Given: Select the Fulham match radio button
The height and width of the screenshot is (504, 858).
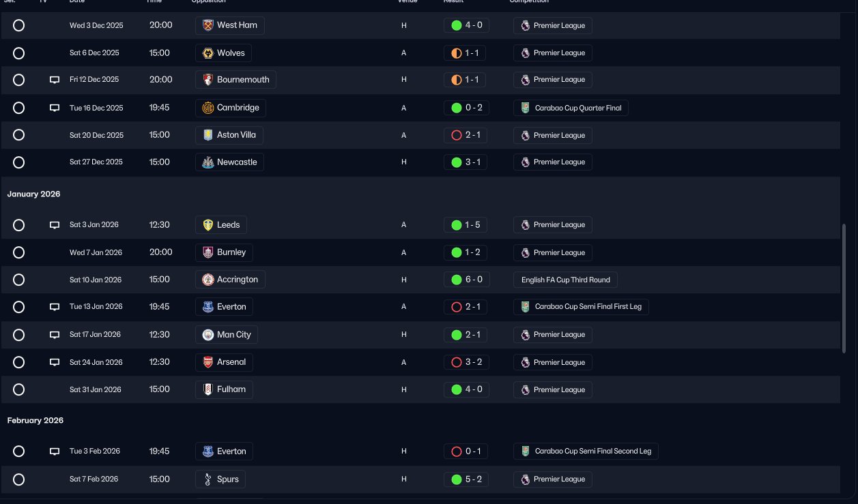Looking at the screenshot, I should (19, 390).
